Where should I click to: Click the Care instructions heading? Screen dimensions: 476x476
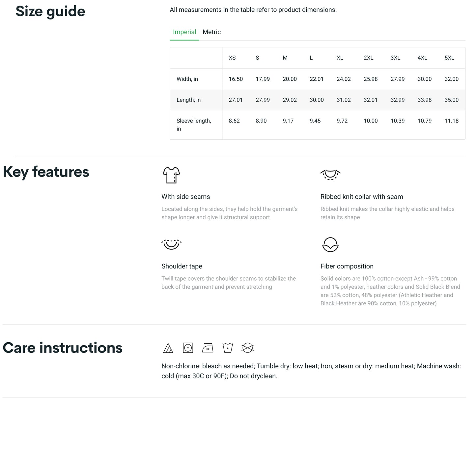tap(63, 348)
